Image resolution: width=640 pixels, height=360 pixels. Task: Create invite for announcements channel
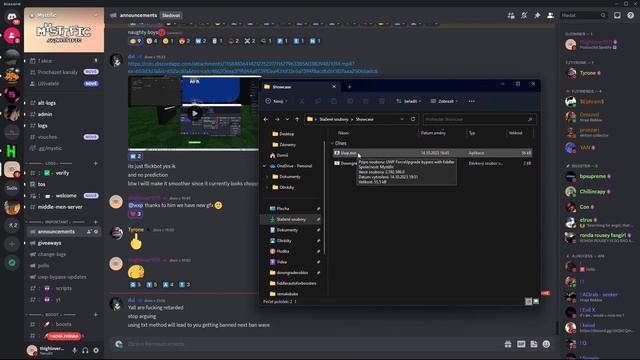tap(89, 232)
